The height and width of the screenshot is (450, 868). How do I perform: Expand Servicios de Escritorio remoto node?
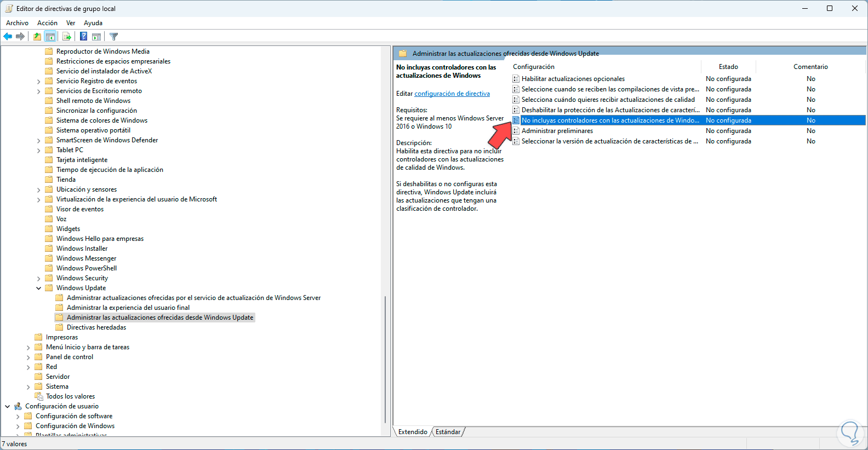tap(38, 91)
